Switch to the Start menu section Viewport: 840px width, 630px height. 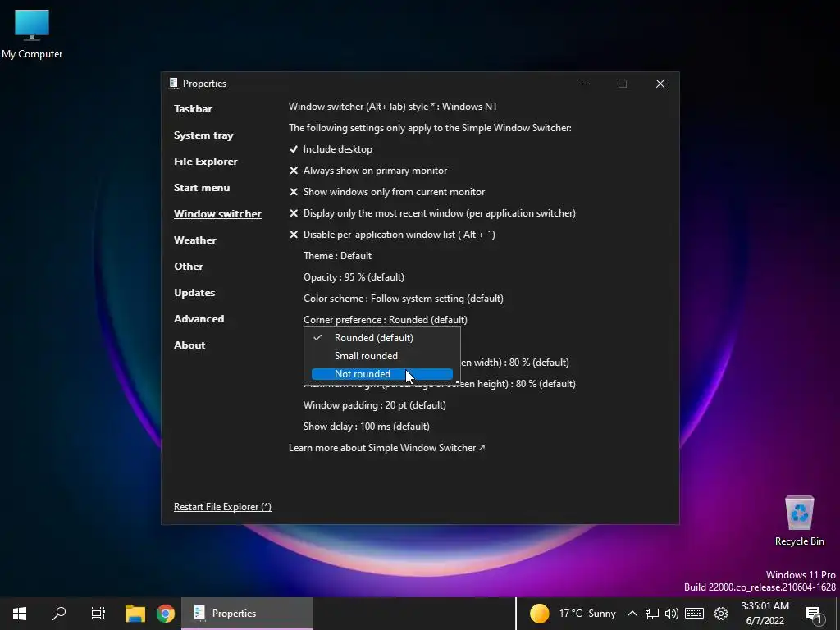coord(202,188)
